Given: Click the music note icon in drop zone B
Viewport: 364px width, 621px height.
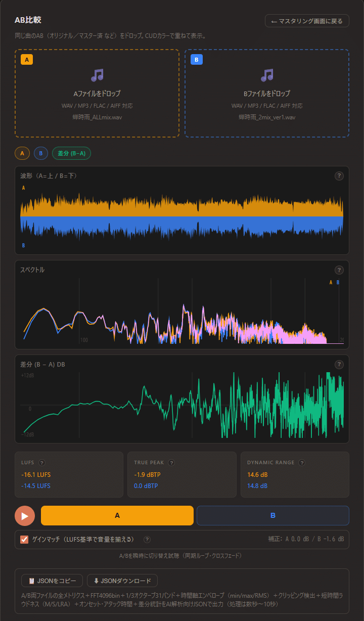Looking at the screenshot, I should click(x=267, y=75).
